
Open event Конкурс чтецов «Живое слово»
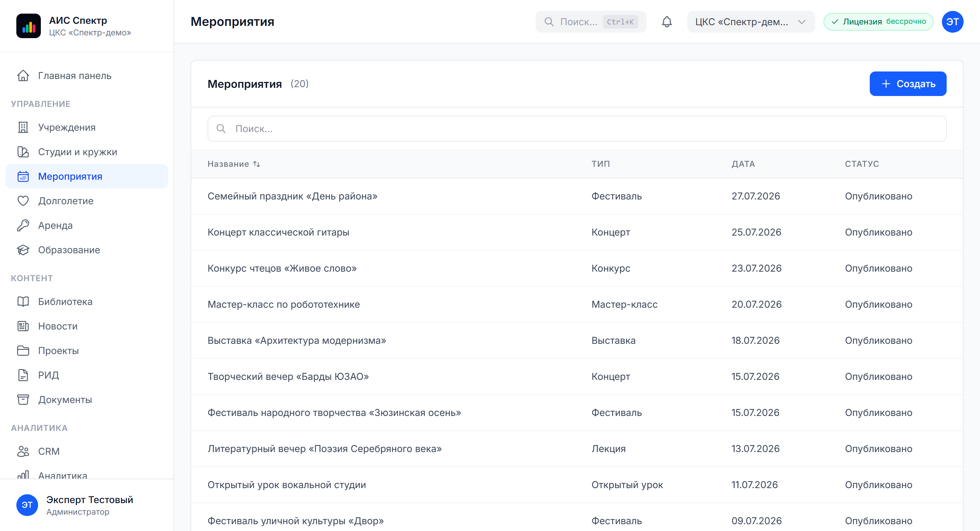pos(577,268)
